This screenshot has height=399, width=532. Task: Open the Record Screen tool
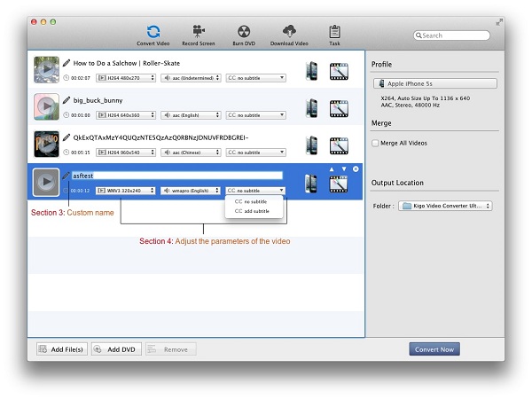[199, 35]
